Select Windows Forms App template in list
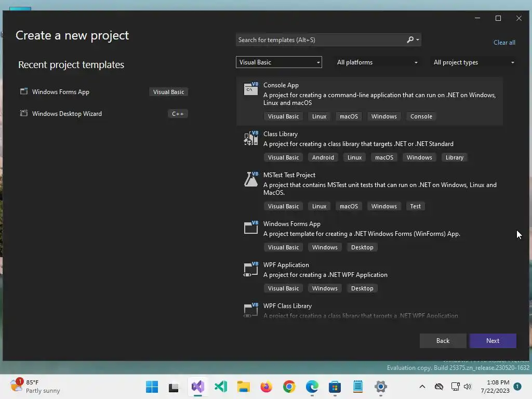The height and width of the screenshot is (399, 532). pos(369,236)
